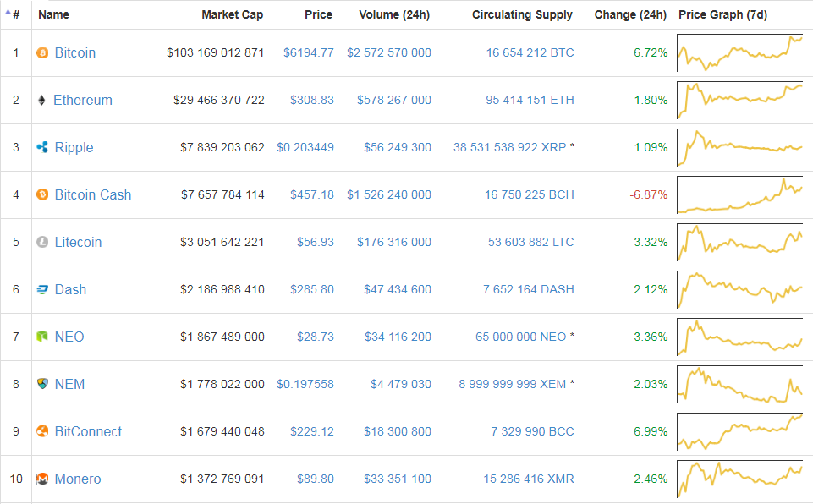Sort table by Price column header
The height and width of the screenshot is (504, 813).
318,14
